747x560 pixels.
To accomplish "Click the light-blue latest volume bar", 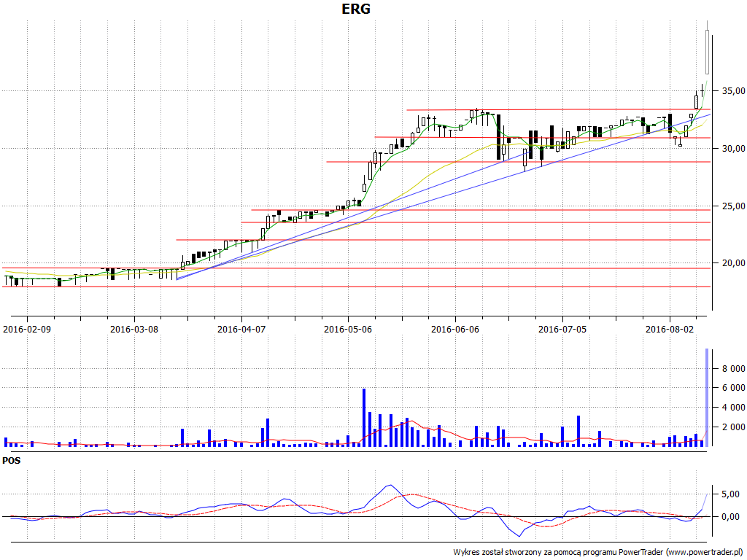I will (x=707, y=397).
